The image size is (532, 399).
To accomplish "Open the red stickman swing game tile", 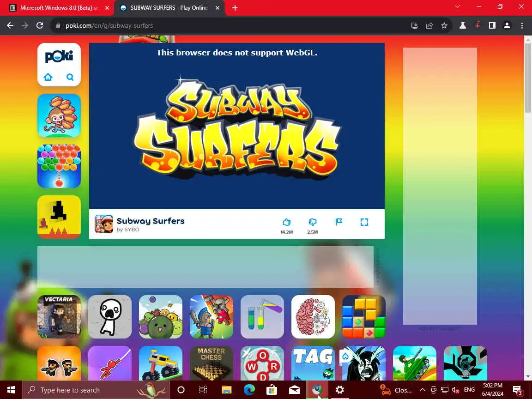I will tap(110, 363).
